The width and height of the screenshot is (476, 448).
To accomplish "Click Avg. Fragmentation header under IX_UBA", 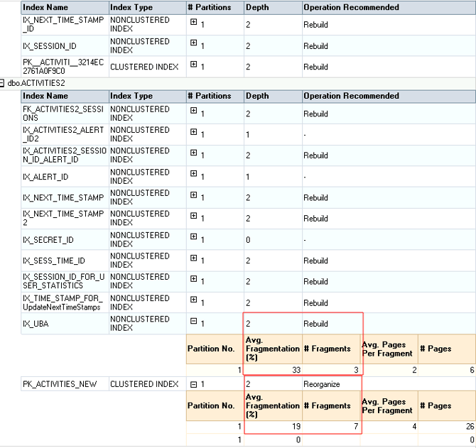I will tap(272, 349).
